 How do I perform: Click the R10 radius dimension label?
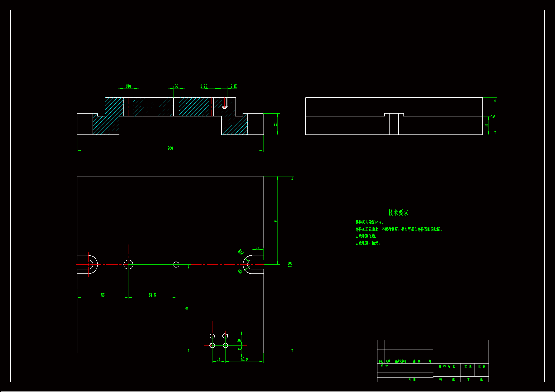click(241, 252)
